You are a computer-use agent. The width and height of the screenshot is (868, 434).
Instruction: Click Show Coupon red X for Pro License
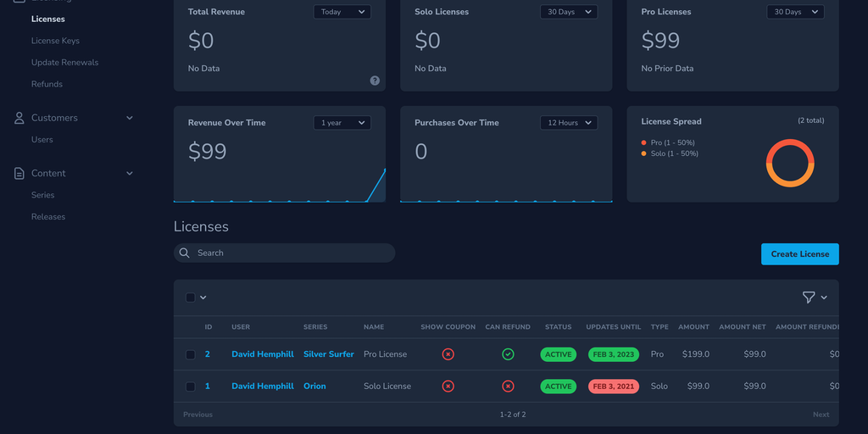448,354
